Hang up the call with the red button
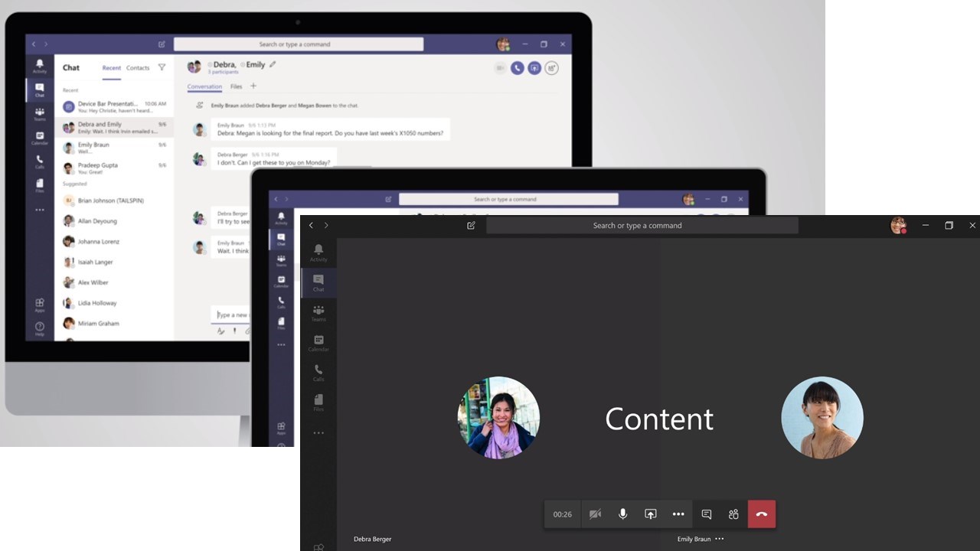 tap(762, 514)
